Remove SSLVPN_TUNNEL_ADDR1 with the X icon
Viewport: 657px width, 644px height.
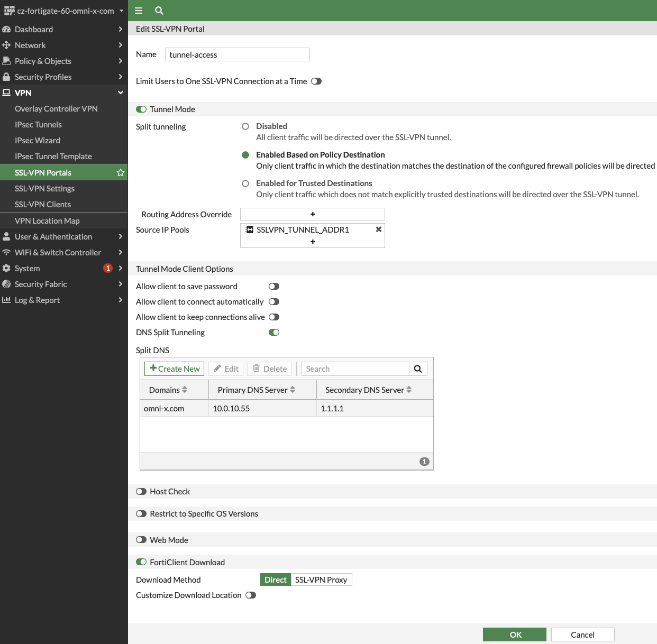pos(379,229)
